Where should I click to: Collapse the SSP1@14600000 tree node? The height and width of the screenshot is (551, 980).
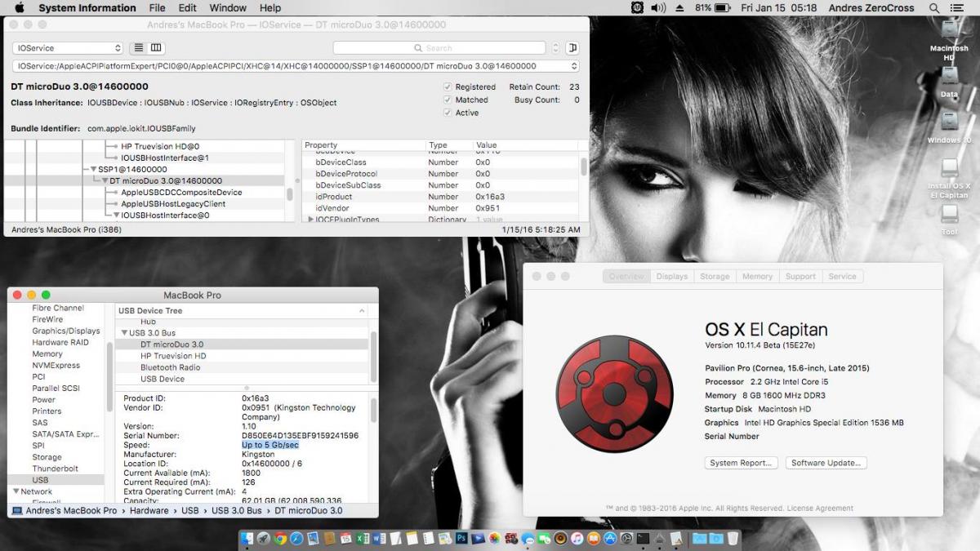point(94,169)
